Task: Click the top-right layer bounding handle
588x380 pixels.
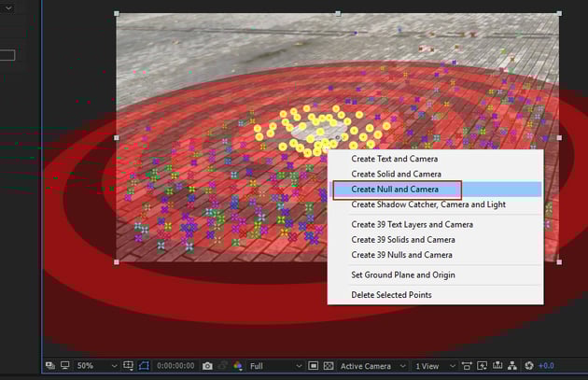Action: click(559, 13)
